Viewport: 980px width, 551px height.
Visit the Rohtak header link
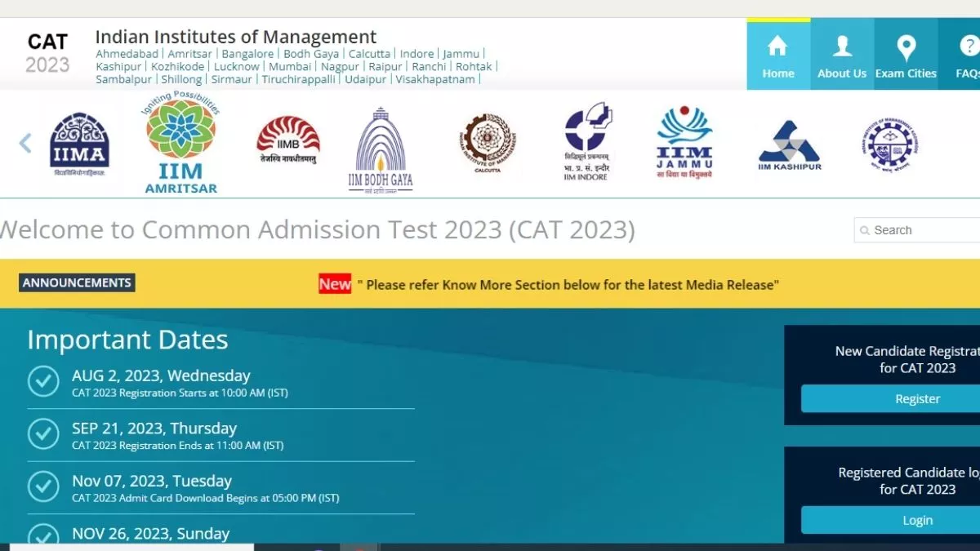point(474,67)
